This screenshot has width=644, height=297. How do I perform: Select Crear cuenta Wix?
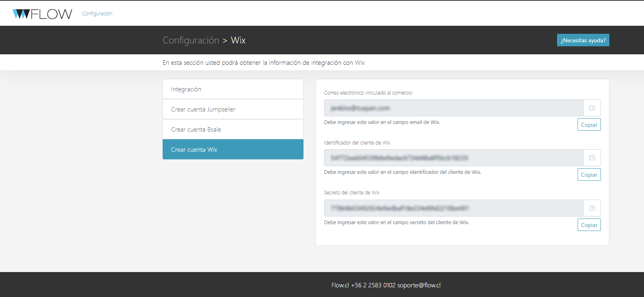click(x=233, y=149)
